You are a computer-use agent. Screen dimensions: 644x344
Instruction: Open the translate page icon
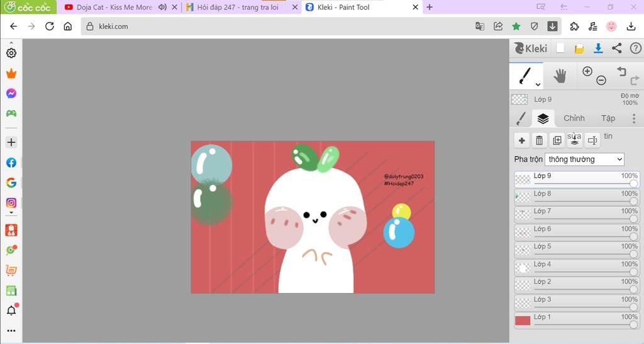(479, 26)
